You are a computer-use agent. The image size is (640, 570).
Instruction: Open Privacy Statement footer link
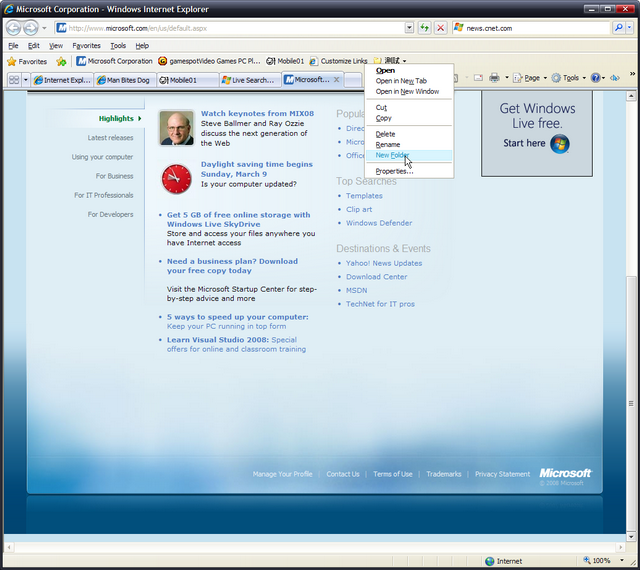pyautogui.click(x=502, y=474)
